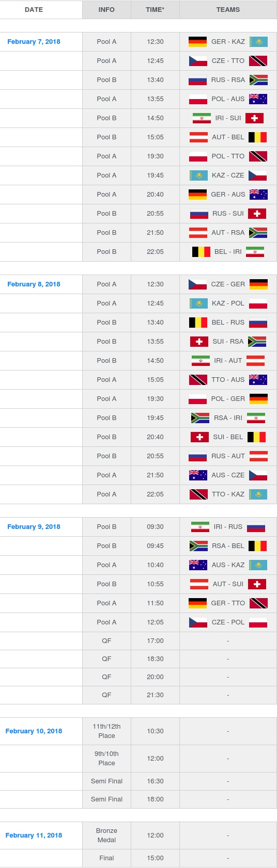
Task: Click Trinidad flag in 12:45 CZE - TTO row
Action: click(x=258, y=61)
